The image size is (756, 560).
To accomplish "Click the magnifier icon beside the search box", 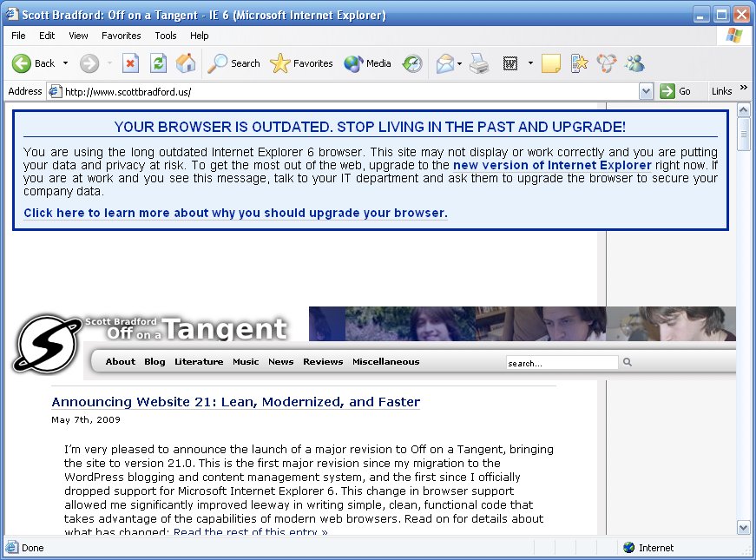I will (628, 363).
